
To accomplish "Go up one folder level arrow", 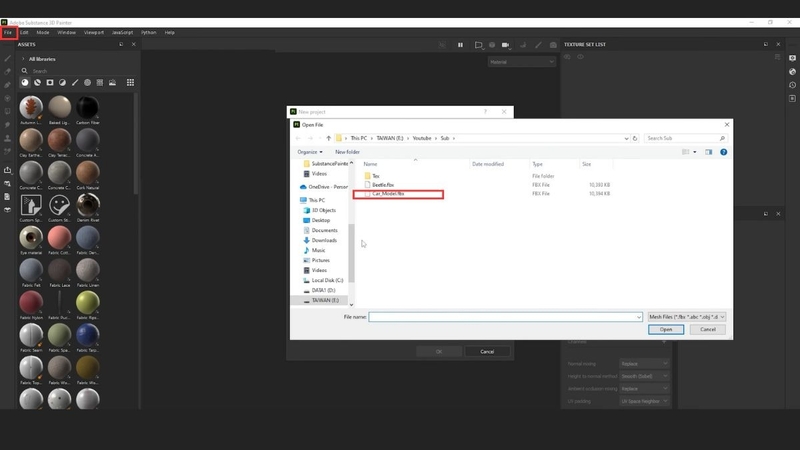I will click(329, 138).
